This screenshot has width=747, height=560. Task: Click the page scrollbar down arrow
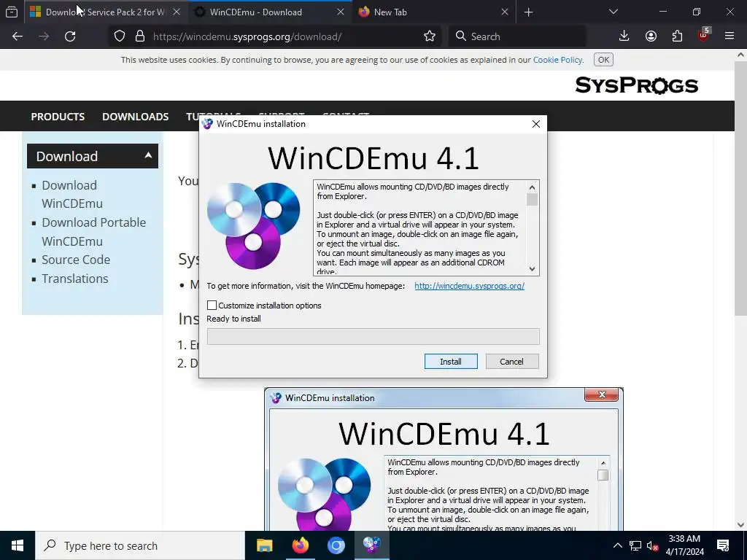tap(740, 525)
